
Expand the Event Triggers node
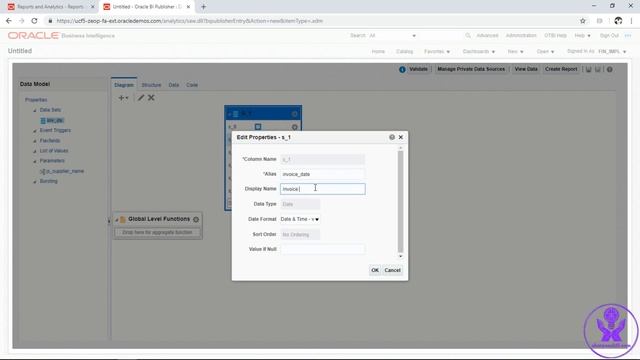point(35,131)
